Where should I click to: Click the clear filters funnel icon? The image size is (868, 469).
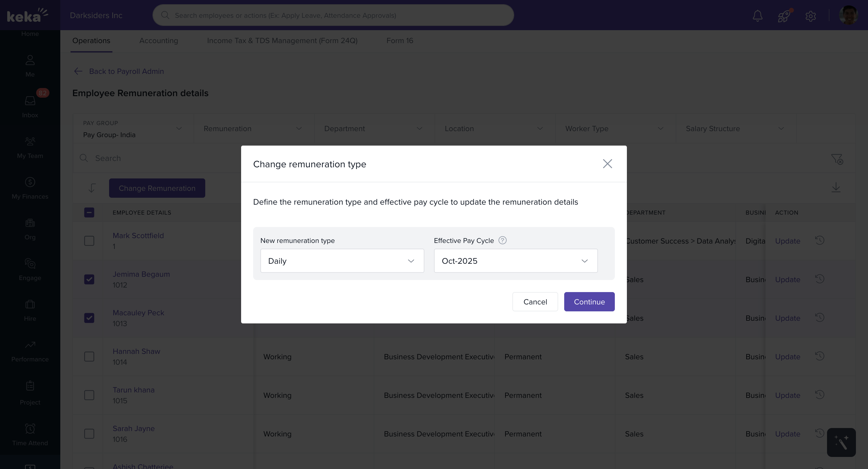(x=837, y=159)
